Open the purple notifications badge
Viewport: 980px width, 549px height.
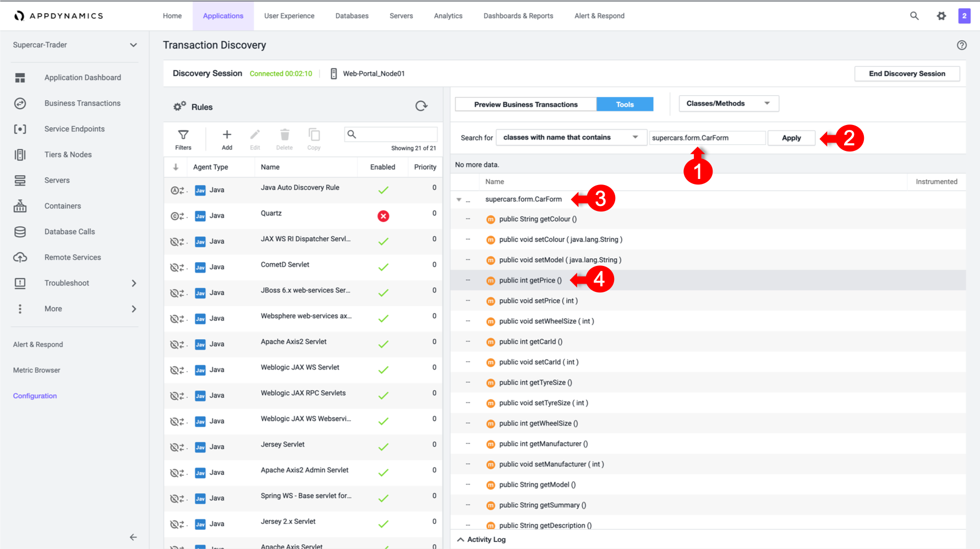tap(964, 16)
